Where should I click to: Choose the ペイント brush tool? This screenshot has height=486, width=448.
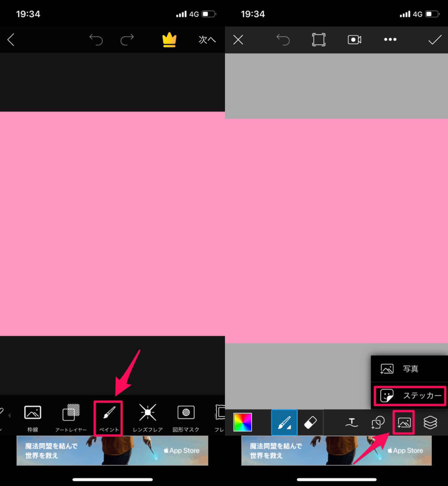coord(109,418)
